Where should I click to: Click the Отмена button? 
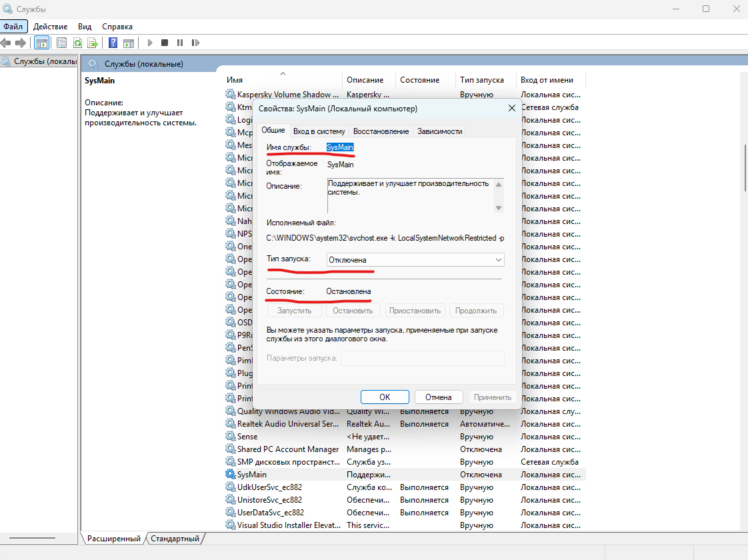point(439,397)
